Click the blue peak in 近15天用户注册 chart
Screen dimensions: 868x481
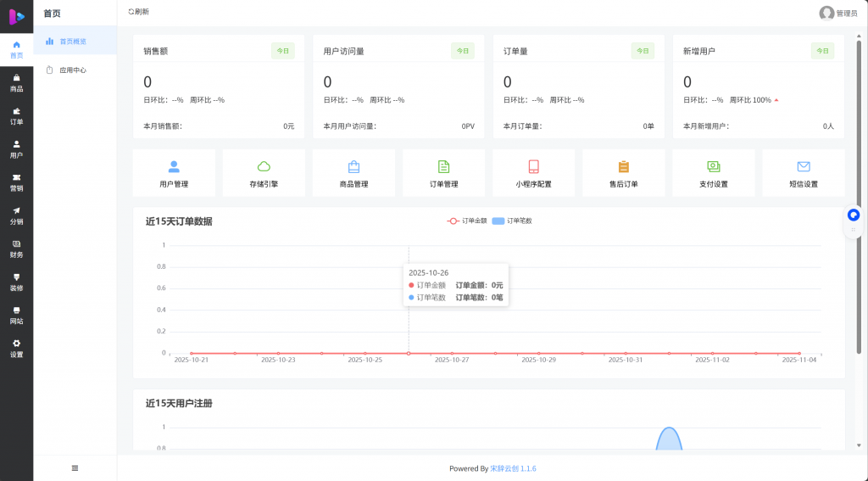tap(669, 438)
